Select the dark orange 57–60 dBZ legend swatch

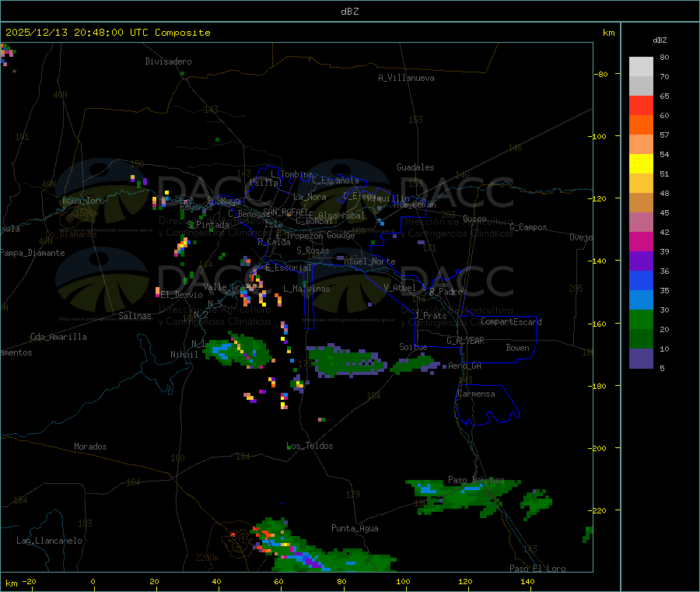pos(641,124)
